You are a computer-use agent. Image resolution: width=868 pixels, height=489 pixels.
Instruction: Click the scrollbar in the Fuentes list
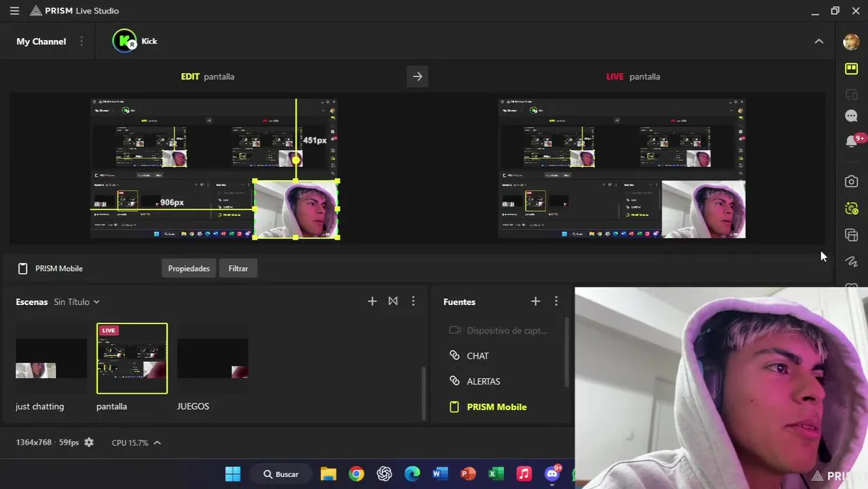[566, 353]
